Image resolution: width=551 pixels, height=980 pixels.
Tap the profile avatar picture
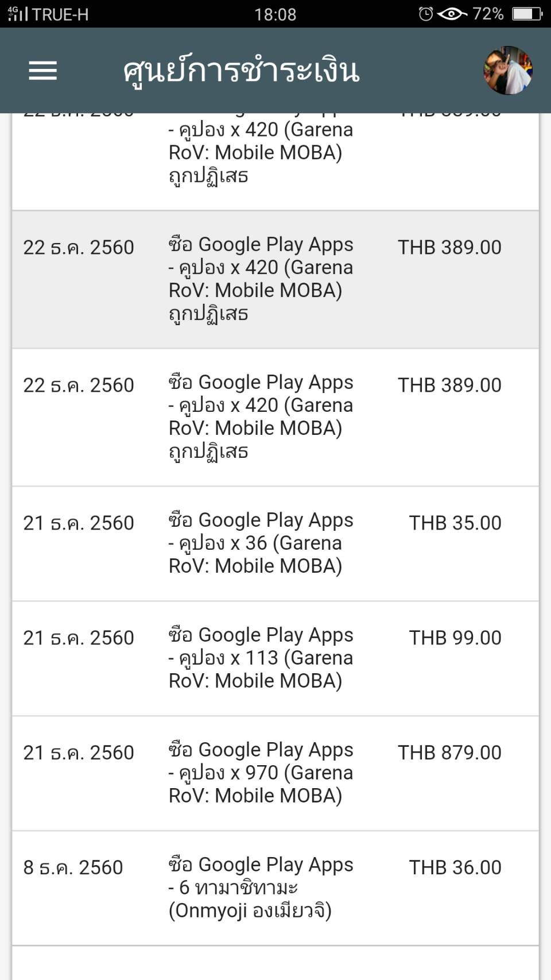[508, 71]
